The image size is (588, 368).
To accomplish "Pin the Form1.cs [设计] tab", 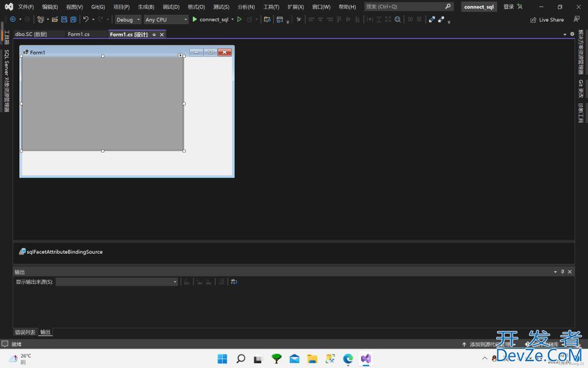I will point(154,35).
